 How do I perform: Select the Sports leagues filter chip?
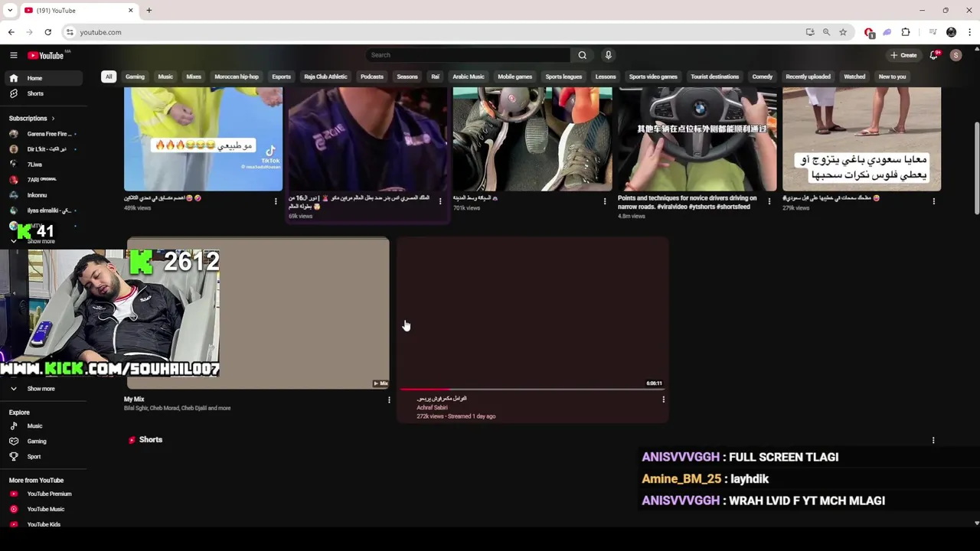[563, 77]
